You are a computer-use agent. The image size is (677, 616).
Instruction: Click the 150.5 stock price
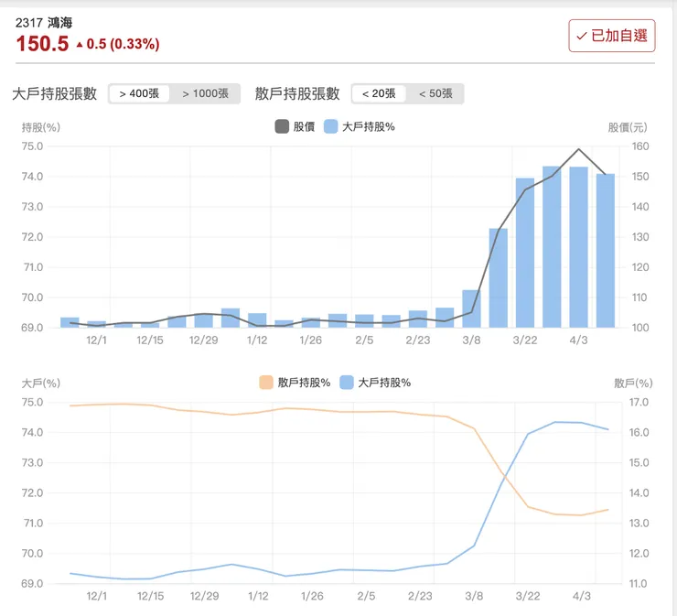pyautogui.click(x=42, y=44)
